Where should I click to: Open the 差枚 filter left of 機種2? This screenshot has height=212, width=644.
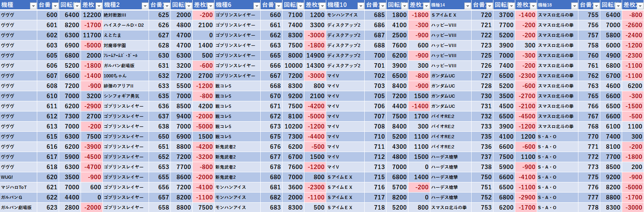coord(99,6)
